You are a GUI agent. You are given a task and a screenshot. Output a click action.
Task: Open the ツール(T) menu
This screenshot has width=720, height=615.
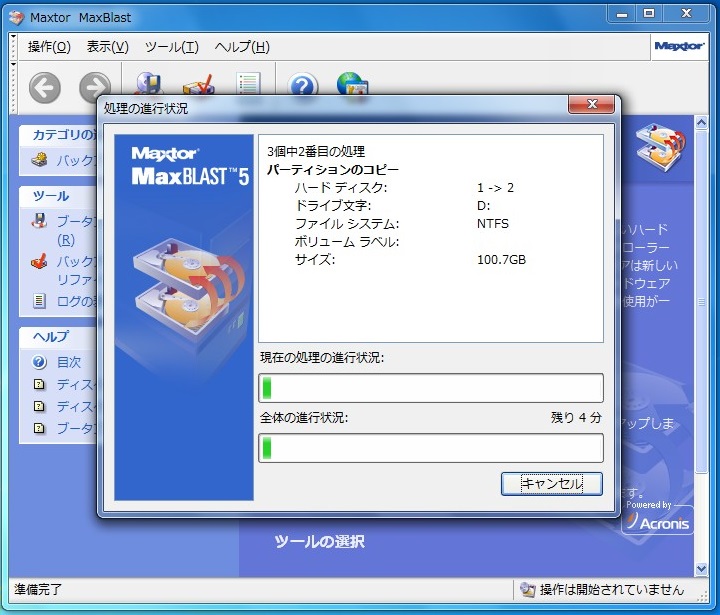pyautogui.click(x=172, y=47)
